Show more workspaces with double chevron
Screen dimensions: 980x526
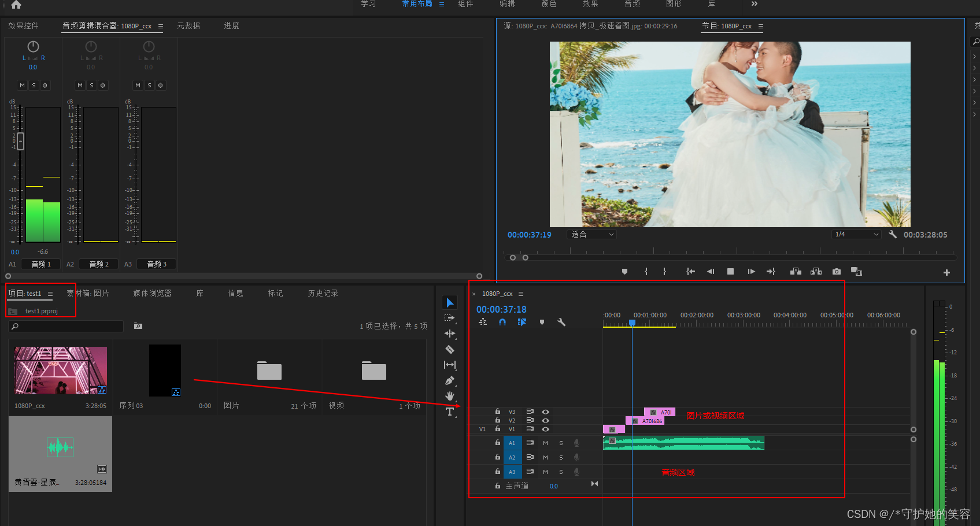coord(755,3)
